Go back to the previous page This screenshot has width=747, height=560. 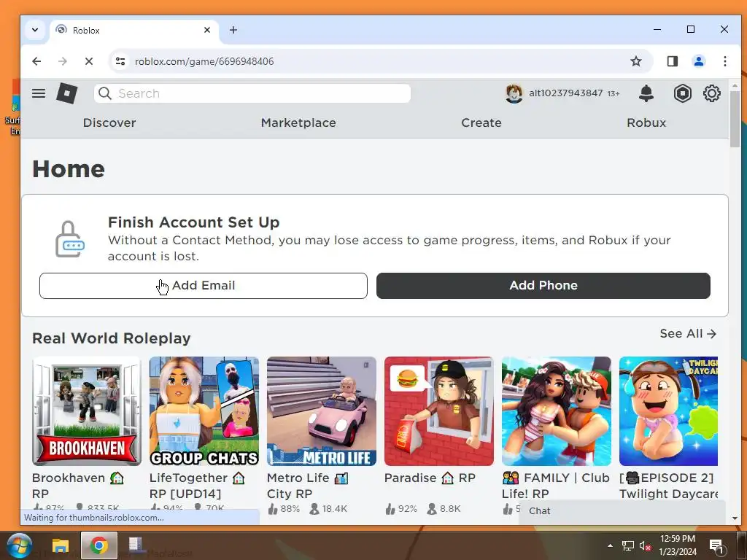click(36, 61)
